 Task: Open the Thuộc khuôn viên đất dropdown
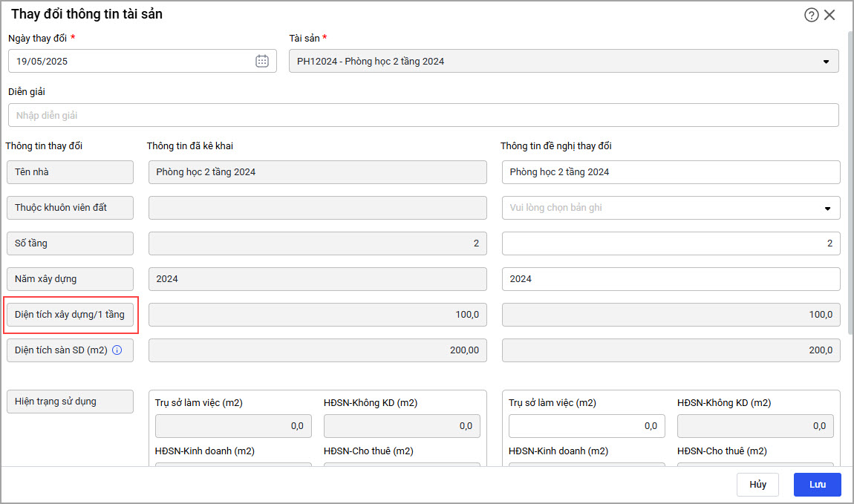(827, 208)
